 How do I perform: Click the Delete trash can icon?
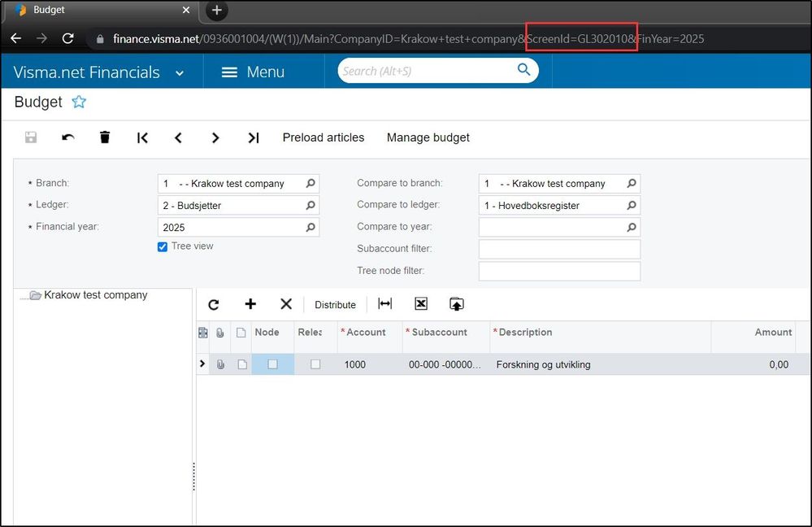[x=105, y=137]
